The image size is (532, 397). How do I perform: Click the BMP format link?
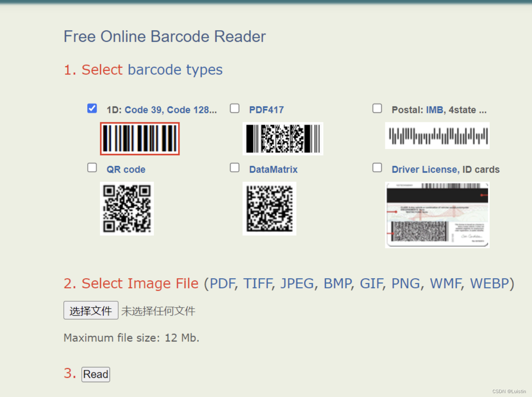338,284
